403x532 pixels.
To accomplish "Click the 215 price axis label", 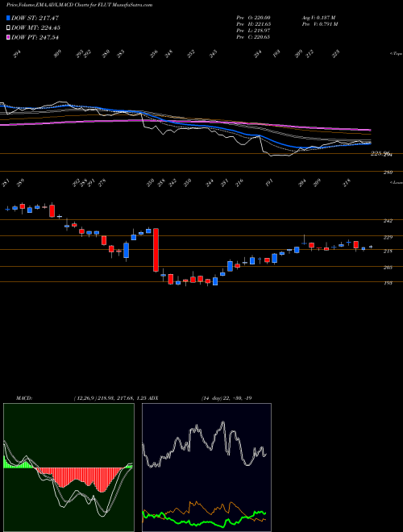I will pos(388,251).
